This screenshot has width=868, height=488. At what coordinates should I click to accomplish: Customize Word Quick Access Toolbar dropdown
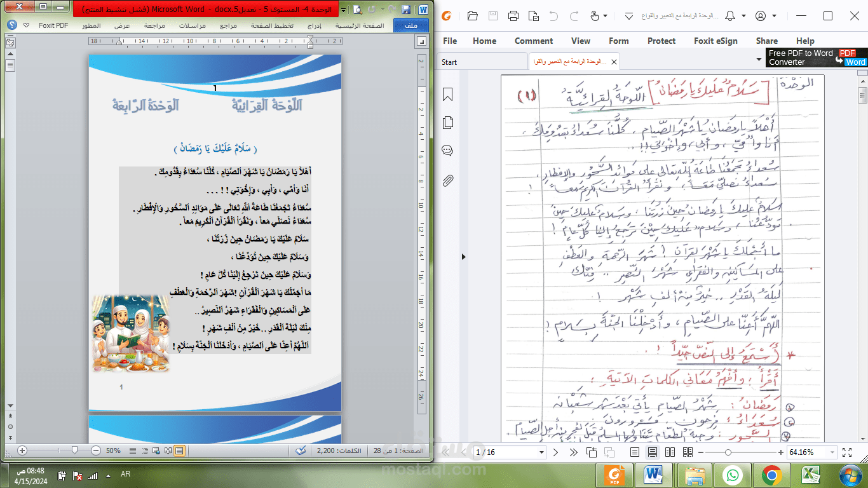(x=343, y=10)
